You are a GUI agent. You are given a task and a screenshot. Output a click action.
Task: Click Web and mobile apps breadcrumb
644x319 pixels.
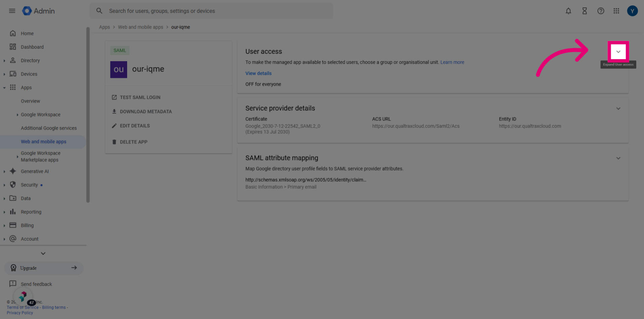pyautogui.click(x=141, y=27)
